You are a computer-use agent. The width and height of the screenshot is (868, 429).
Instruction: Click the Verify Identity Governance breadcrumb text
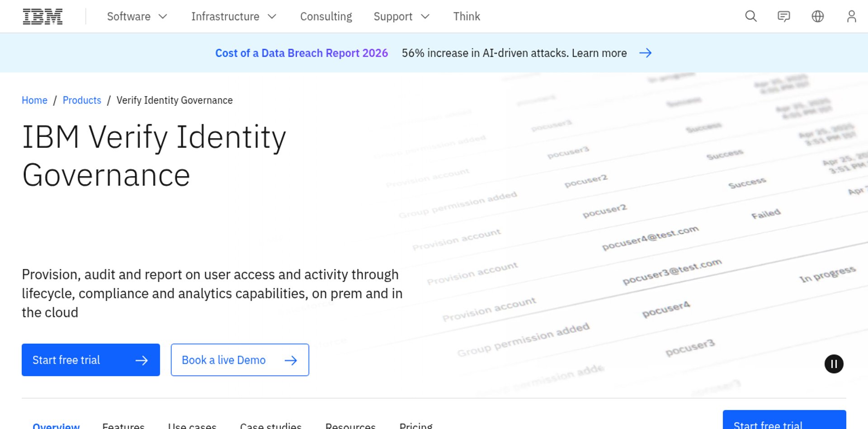pyautogui.click(x=175, y=100)
